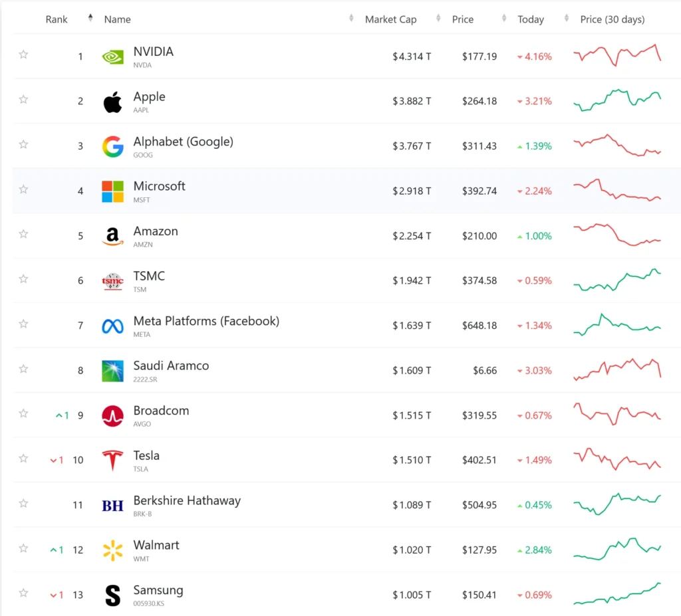681x616 pixels.
Task: Click the Apple logo icon
Action: (x=112, y=102)
